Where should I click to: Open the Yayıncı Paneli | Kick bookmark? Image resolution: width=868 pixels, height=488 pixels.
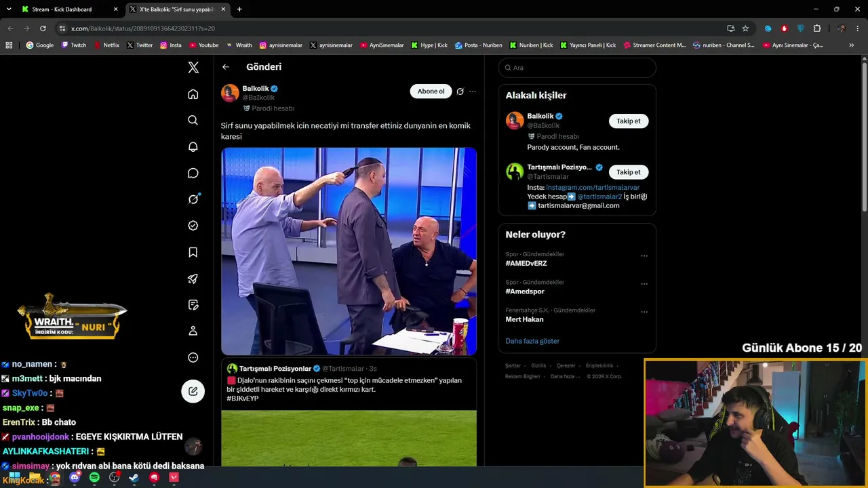[588, 45]
